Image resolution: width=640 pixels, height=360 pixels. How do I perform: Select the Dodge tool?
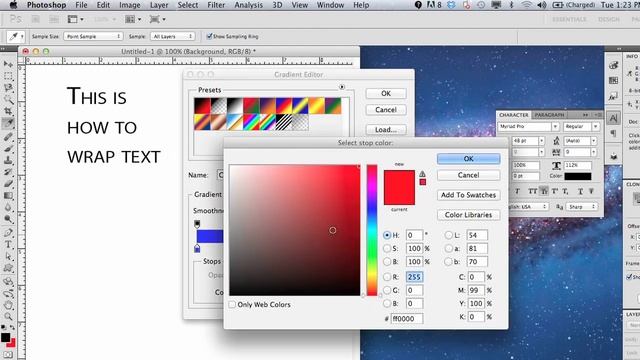click(x=8, y=219)
